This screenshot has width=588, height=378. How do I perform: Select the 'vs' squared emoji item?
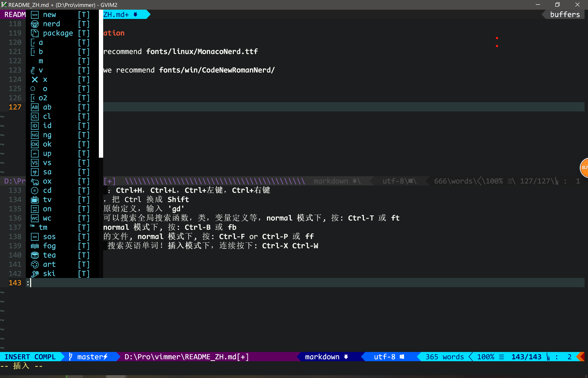(62, 163)
